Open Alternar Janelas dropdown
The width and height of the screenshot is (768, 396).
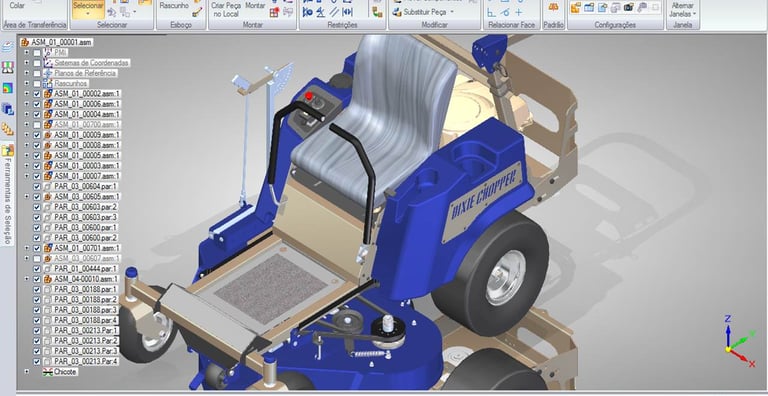(x=682, y=9)
